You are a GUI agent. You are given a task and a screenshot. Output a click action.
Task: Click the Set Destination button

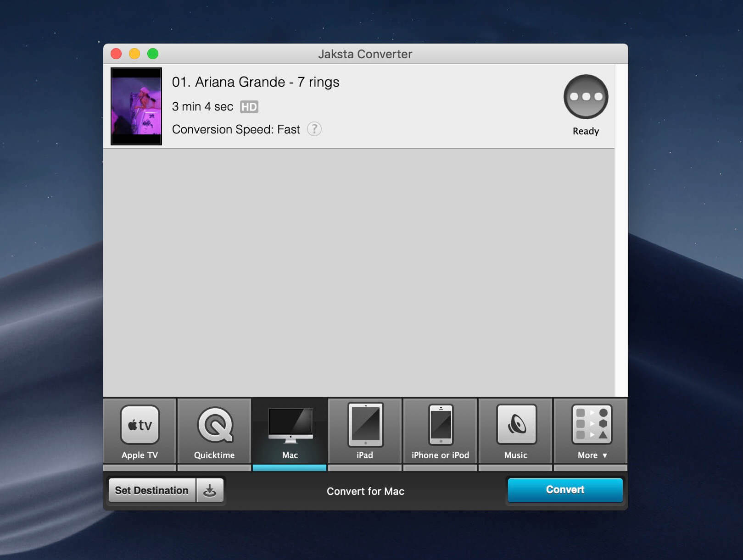(152, 490)
